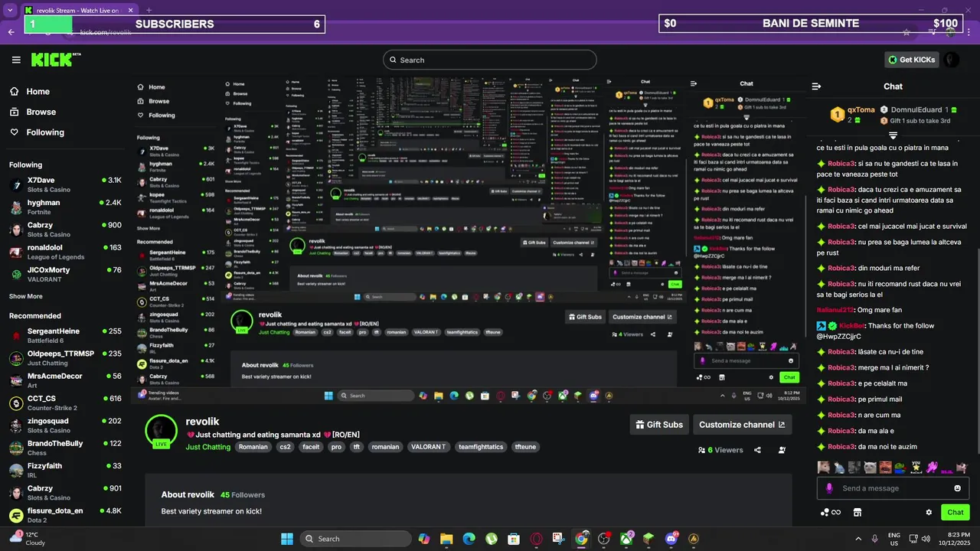Open ronaldolol channel
This screenshot has width=980, height=551.
tap(65, 252)
